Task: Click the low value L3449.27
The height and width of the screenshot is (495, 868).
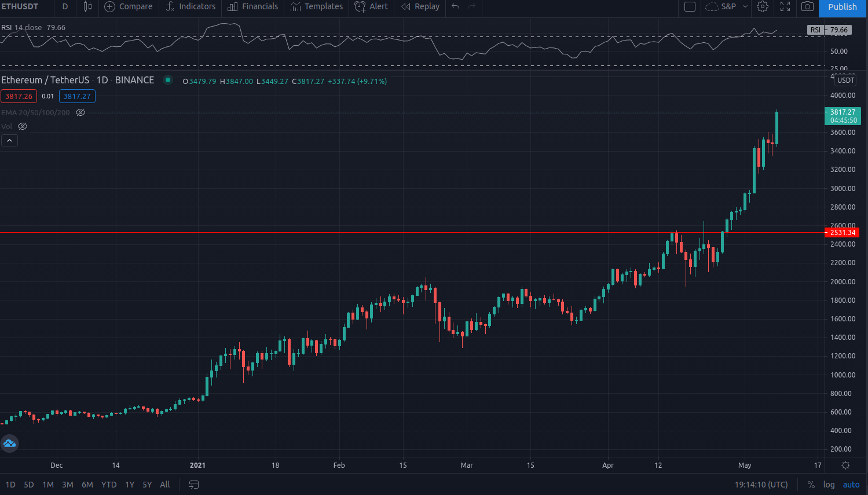Action: (x=272, y=82)
